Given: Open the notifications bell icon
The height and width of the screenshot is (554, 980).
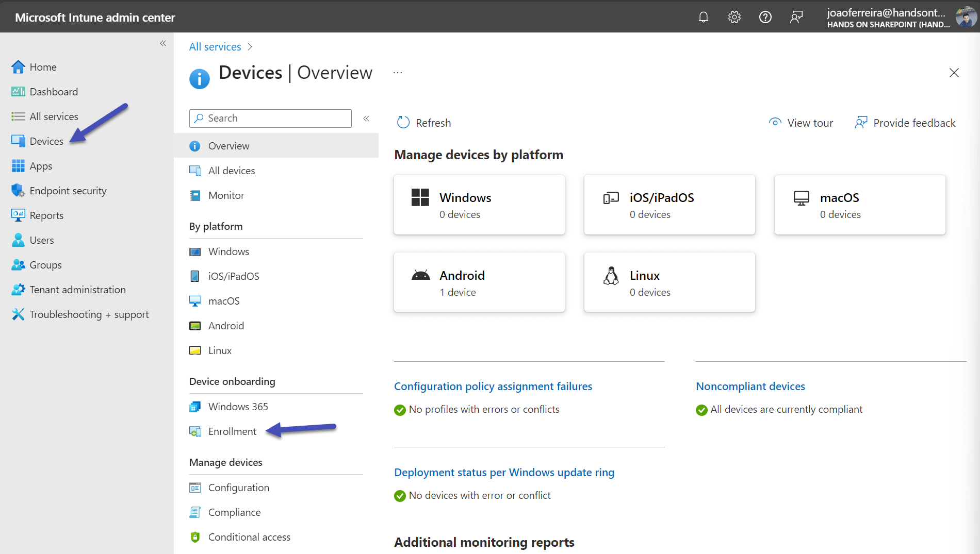Looking at the screenshot, I should 703,17.
